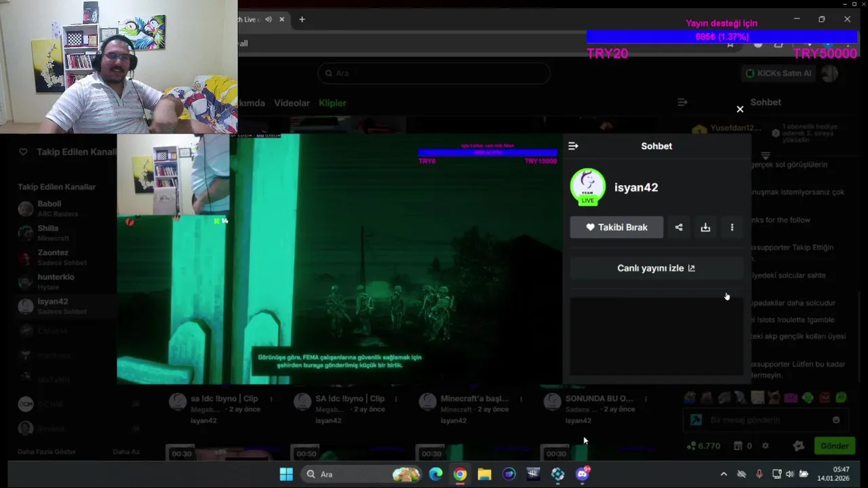
Task: Click Daha Az in sidebar
Action: coord(126,451)
